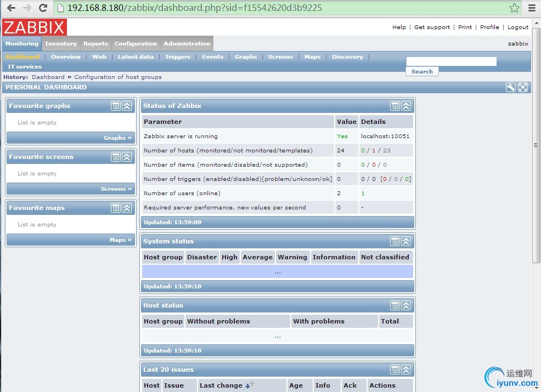Screen dimensions: 541x392
Task: Select Latest data submenu item
Action: (136, 56)
